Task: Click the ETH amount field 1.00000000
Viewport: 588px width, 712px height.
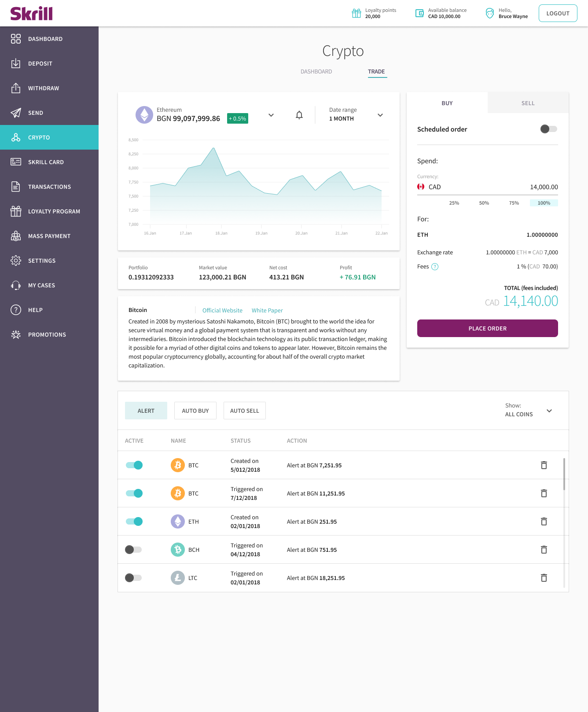Action: click(542, 235)
